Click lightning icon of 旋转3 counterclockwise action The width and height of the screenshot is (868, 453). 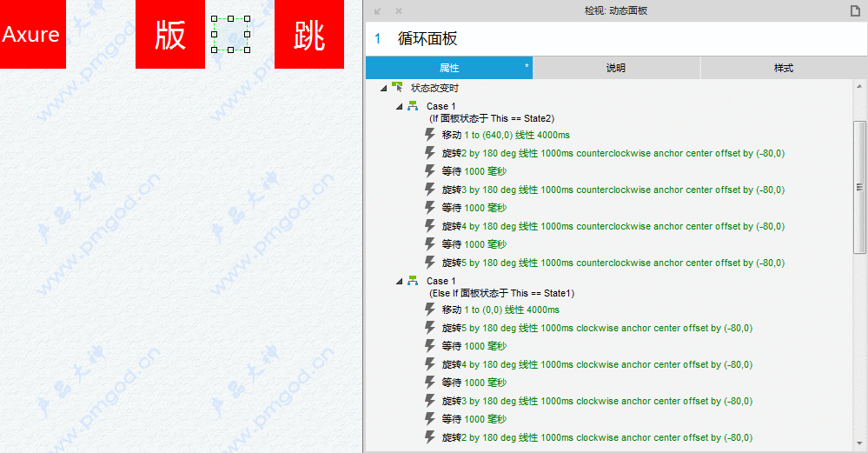[x=430, y=190]
